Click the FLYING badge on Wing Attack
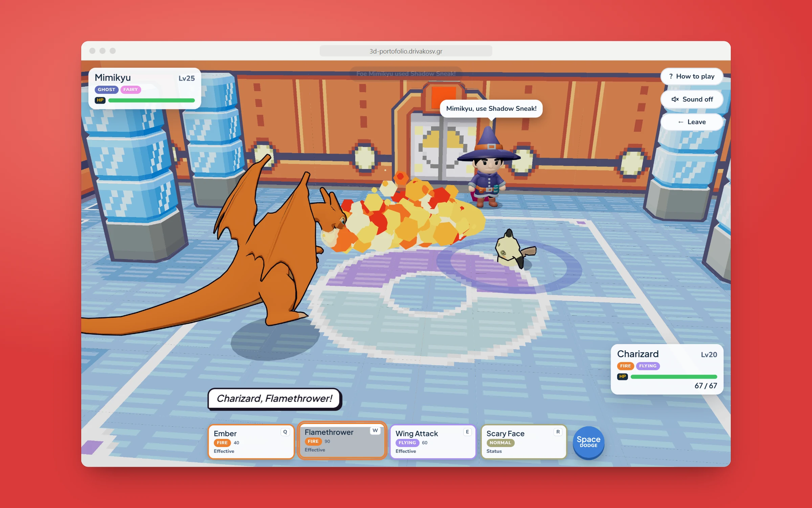The image size is (812, 508). 407,443
